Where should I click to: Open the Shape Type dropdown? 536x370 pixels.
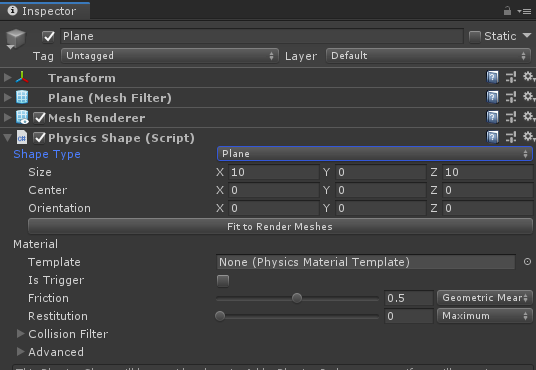point(375,154)
